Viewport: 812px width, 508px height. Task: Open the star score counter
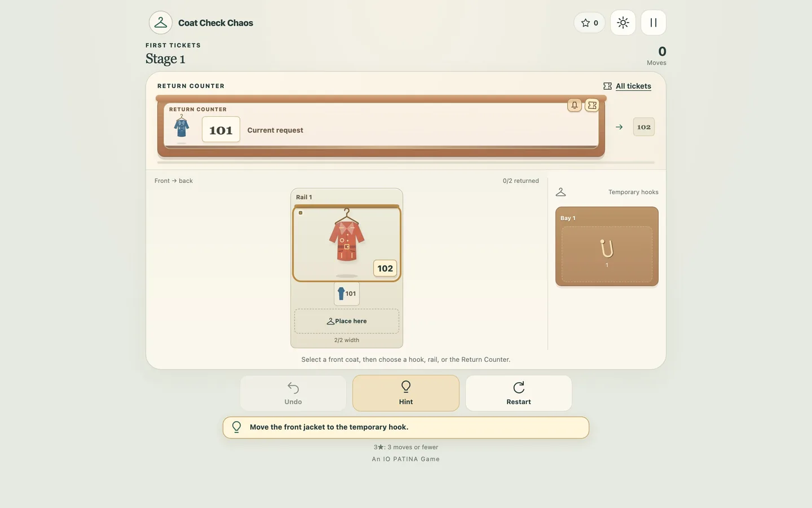click(x=589, y=23)
